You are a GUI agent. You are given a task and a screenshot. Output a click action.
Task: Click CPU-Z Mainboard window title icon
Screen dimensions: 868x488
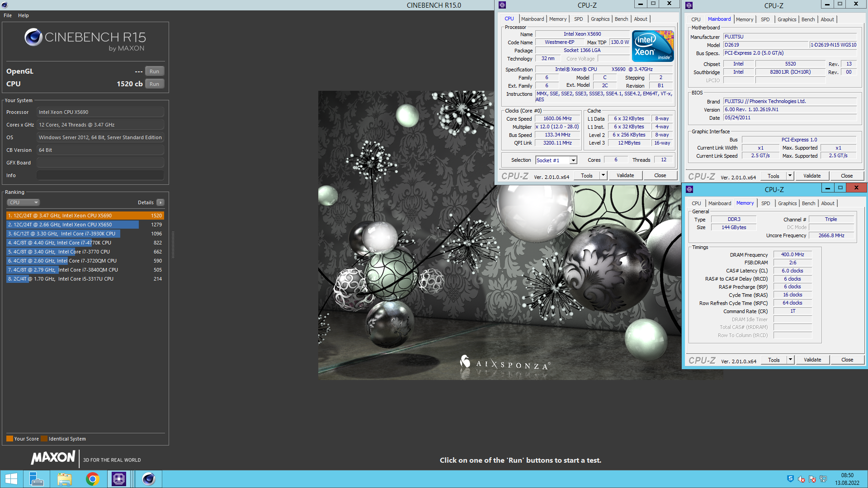coord(689,5)
